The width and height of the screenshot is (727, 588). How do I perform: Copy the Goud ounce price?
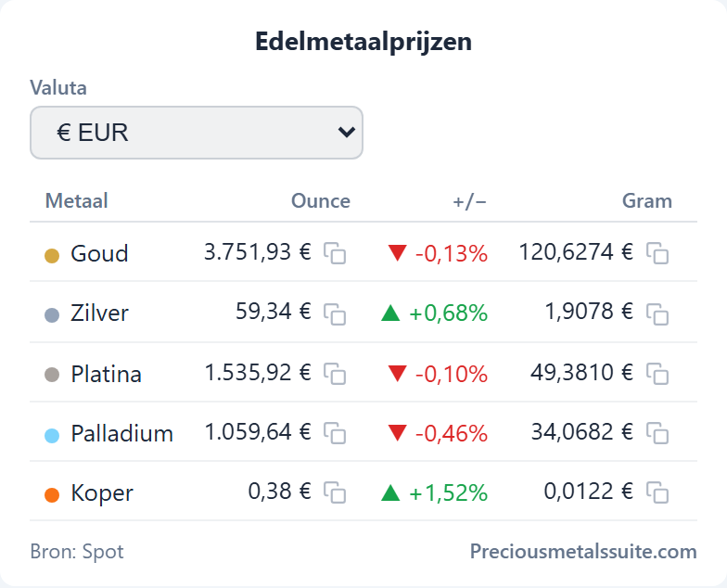click(x=335, y=253)
